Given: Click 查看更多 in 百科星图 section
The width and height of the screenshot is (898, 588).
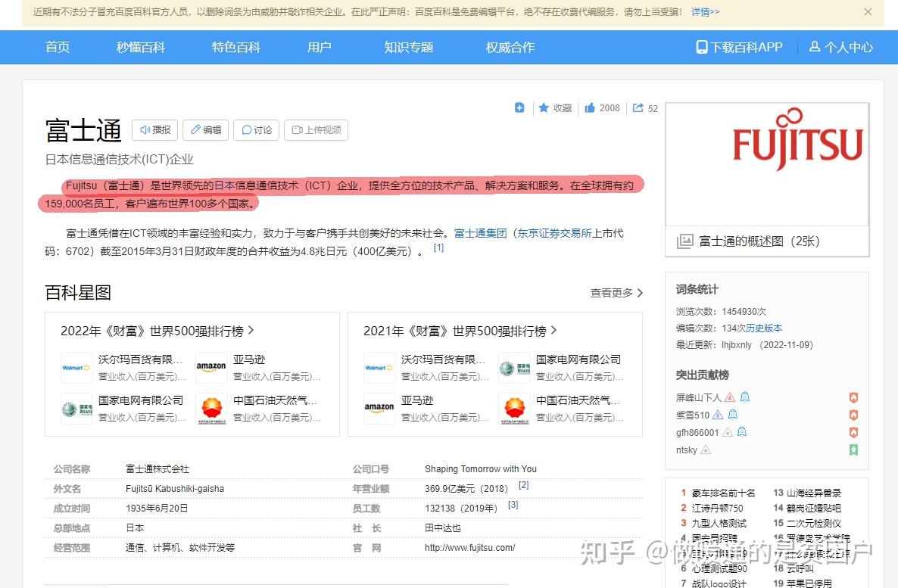Looking at the screenshot, I should (616, 293).
